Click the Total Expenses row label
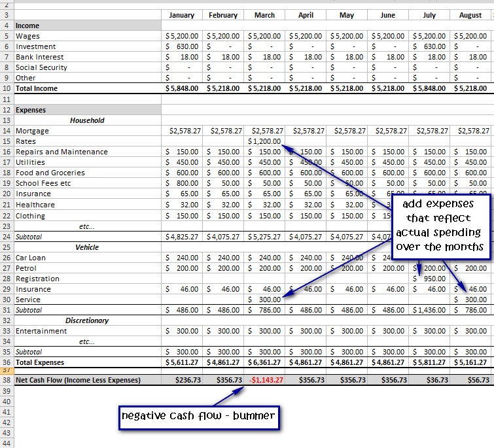Viewport: 494px width, 448px height. pyautogui.click(x=40, y=362)
